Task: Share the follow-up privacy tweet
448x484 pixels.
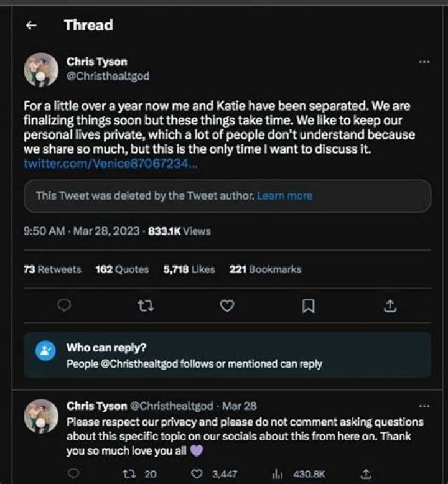Action: tap(366, 473)
